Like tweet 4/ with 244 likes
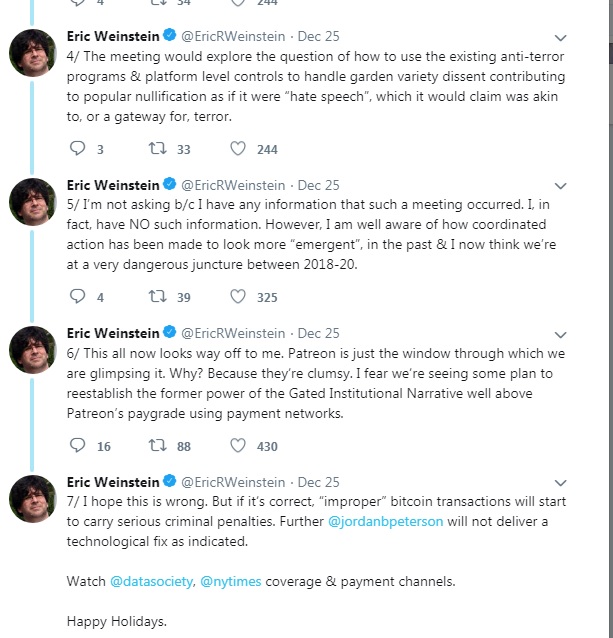Image resolution: width=613 pixels, height=638 pixels. tap(238, 149)
